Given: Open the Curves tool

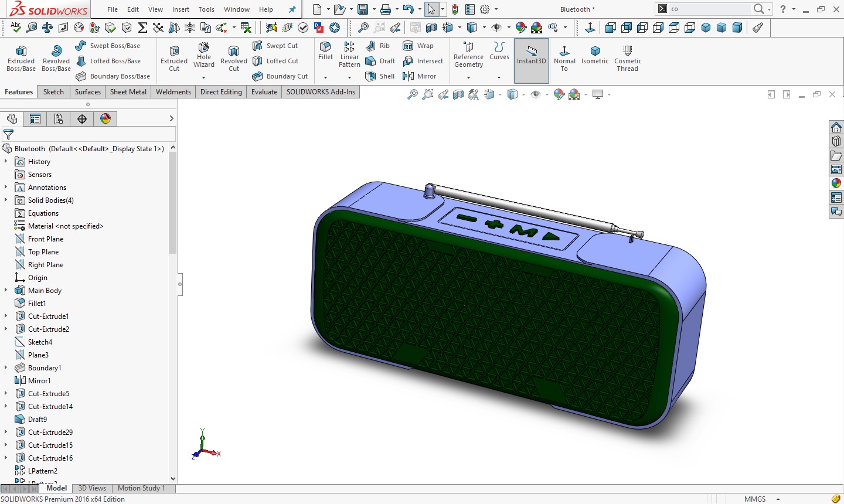Looking at the screenshot, I should click(x=499, y=51).
